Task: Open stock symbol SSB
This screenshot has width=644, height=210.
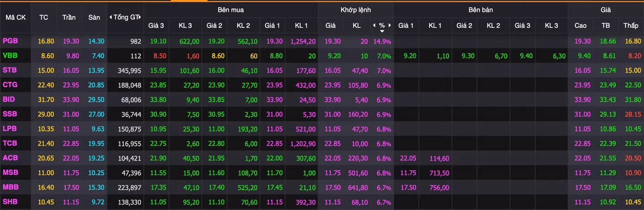Action: pyautogui.click(x=10, y=114)
